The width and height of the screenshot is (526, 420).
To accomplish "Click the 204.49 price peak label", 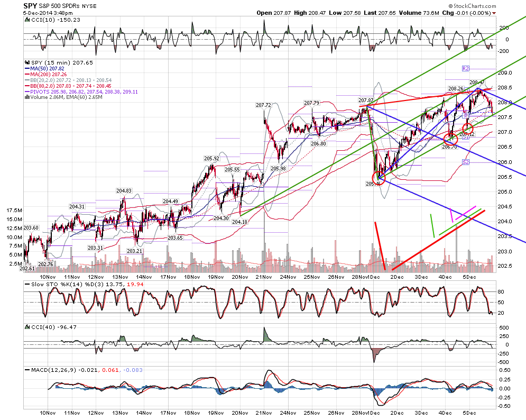I will click(x=170, y=202).
